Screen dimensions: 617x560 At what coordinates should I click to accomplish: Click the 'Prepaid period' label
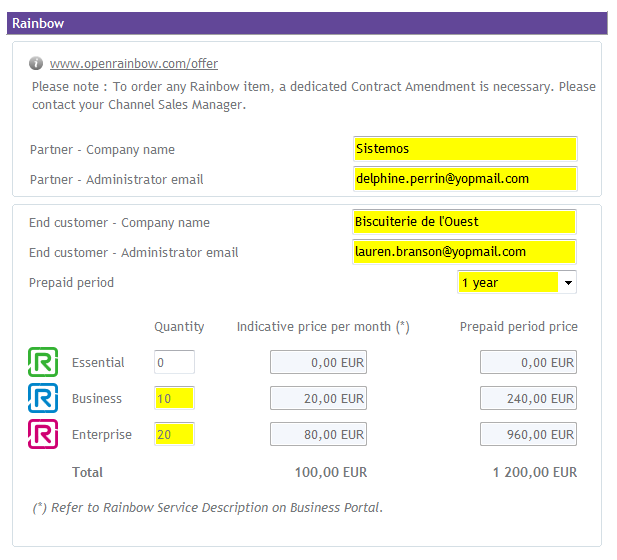pyautogui.click(x=71, y=283)
